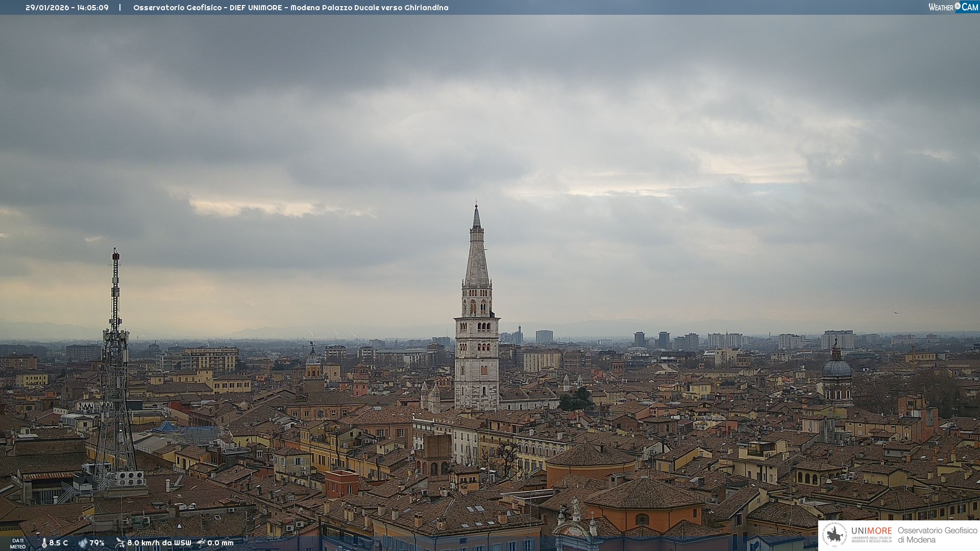
Task: Click the round UNIMORE university seal emblem
Action: click(835, 535)
